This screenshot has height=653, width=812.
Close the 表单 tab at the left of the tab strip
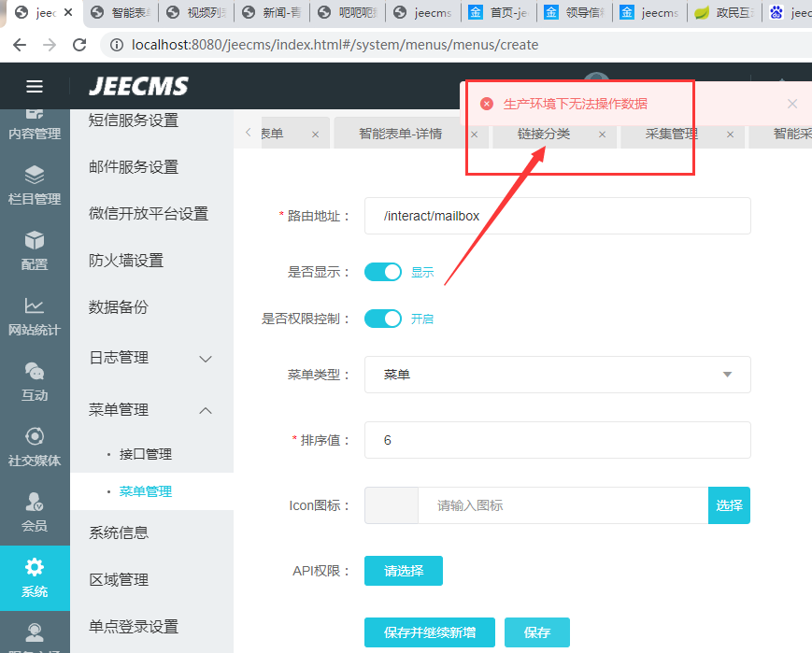316,135
